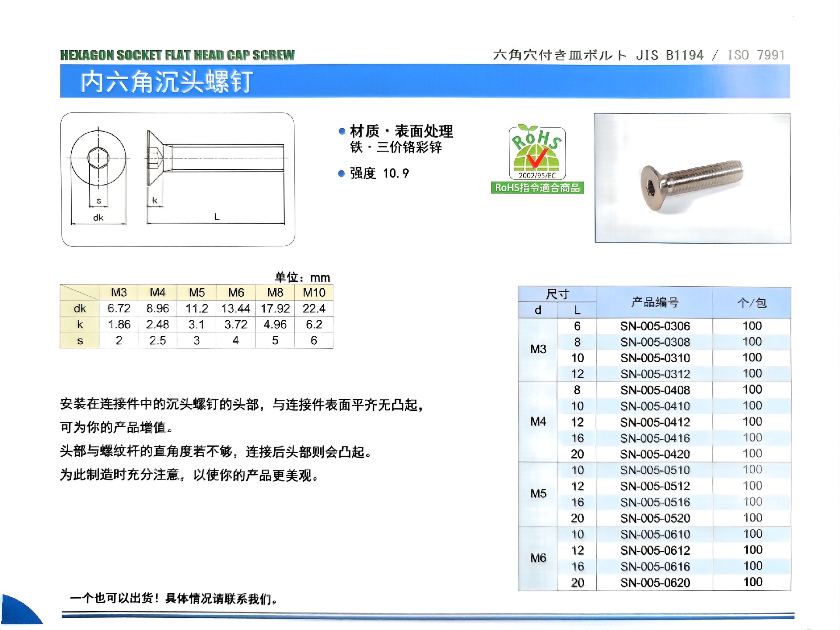The width and height of the screenshot is (840, 630).
Task: Click the 可为你的产品增值 description line
Action: (117, 427)
